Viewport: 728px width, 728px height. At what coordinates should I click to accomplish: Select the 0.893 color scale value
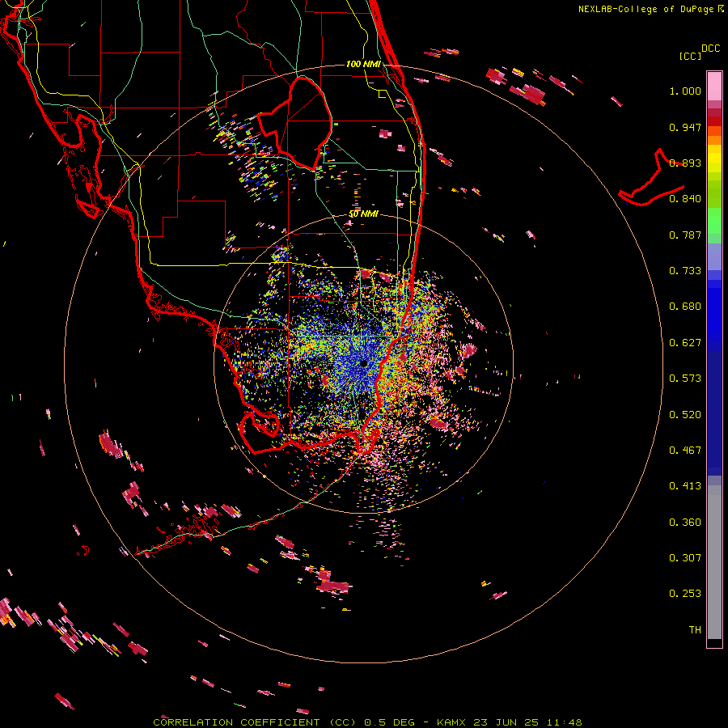[x=685, y=163]
